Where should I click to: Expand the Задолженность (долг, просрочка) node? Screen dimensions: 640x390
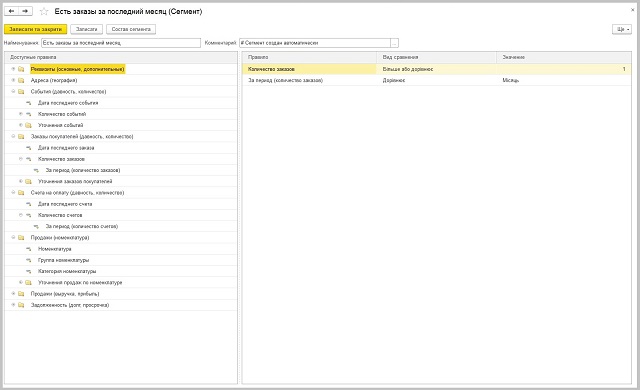(13, 305)
